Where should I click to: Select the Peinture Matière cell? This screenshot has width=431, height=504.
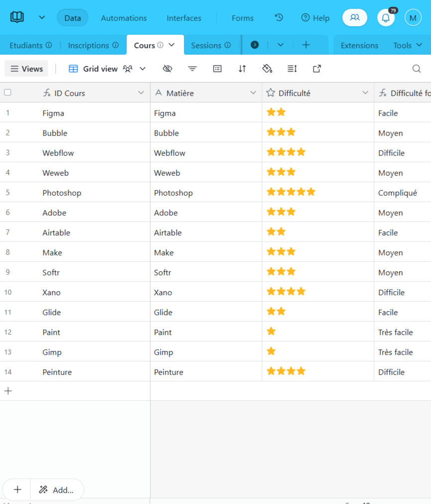click(206, 372)
